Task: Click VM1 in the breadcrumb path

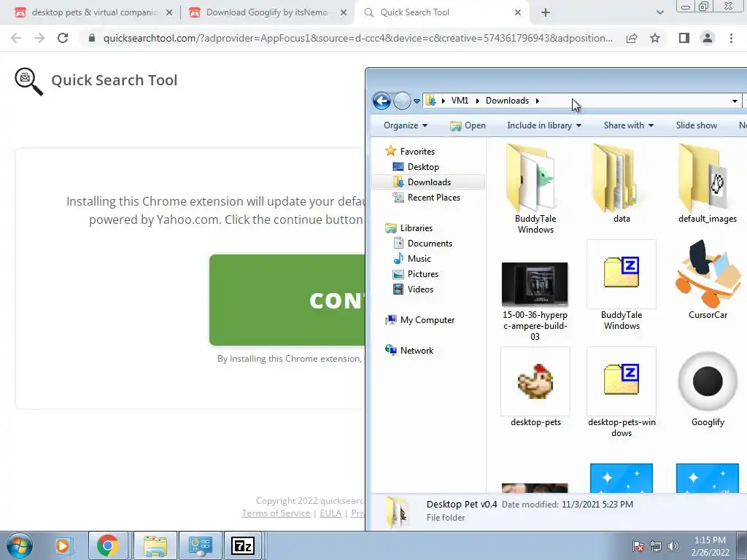Action: pyautogui.click(x=460, y=101)
